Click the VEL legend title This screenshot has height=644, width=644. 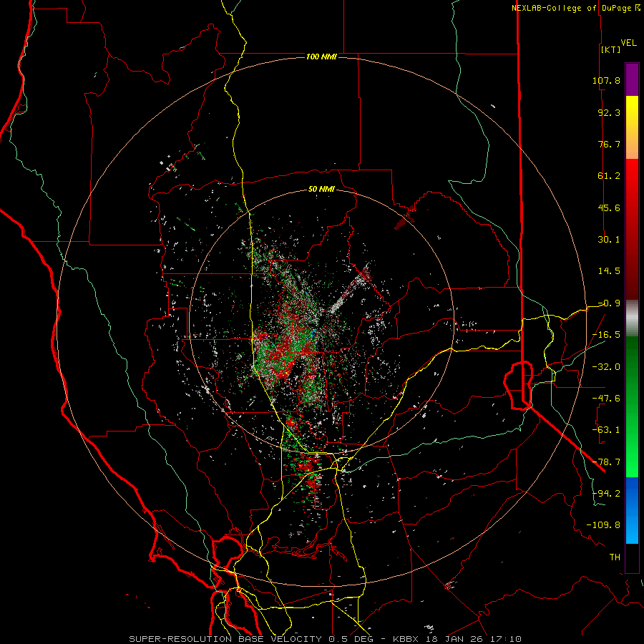click(628, 43)
